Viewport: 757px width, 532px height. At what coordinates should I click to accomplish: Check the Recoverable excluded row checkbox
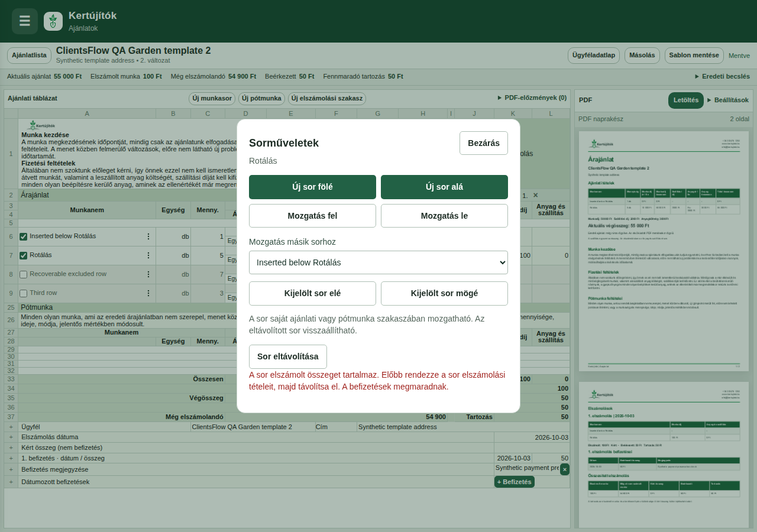[x=24, y=274]
